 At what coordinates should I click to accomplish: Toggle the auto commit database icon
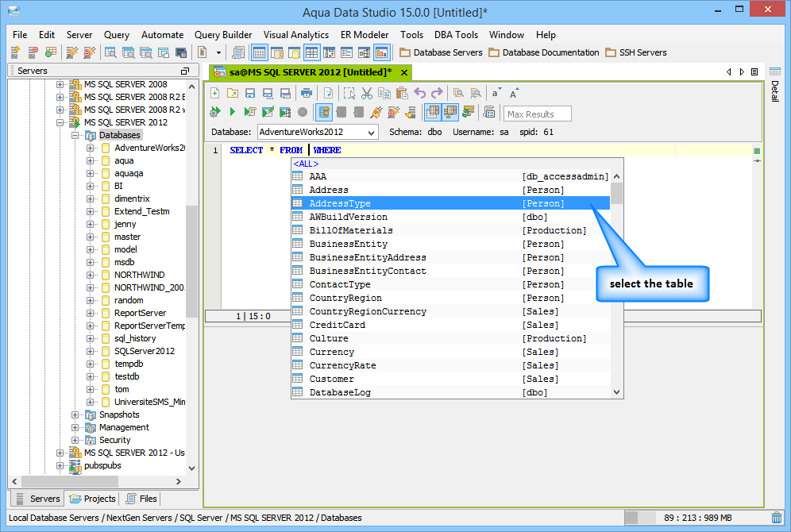pyautogui.click(x=324, y=112)
